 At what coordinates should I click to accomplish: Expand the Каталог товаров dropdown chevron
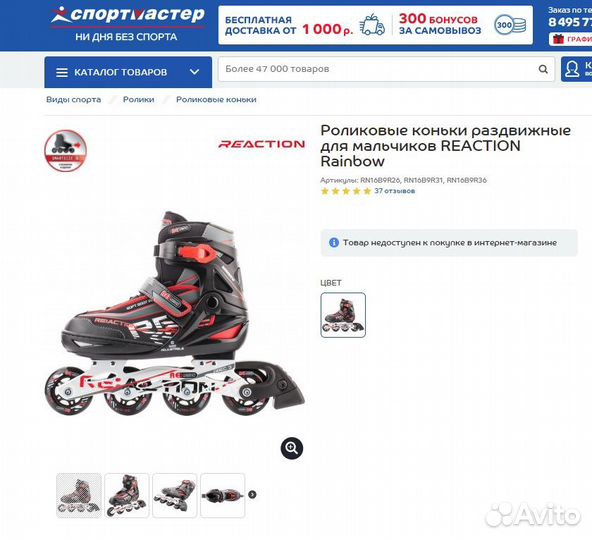194,72
